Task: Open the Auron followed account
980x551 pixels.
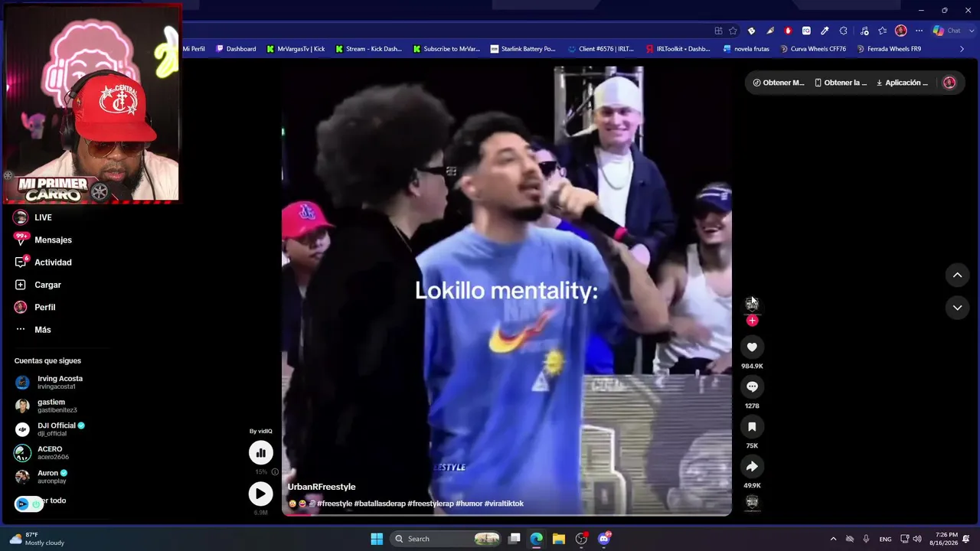Action: (42, 477)
